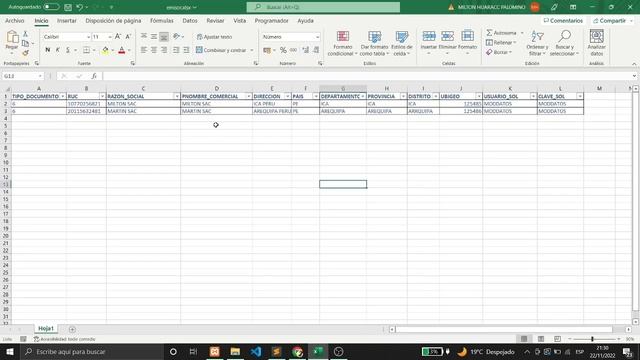
Task: Open the font size 11 dropdown
Action: pyautogui.click(x=110, y=37)
